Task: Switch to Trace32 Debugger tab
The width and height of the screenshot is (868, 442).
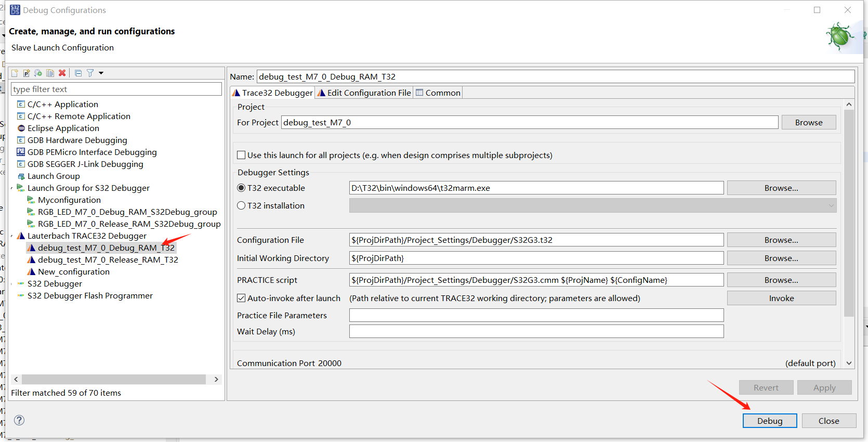Action: pyautogui.click(x=272, y=93)
